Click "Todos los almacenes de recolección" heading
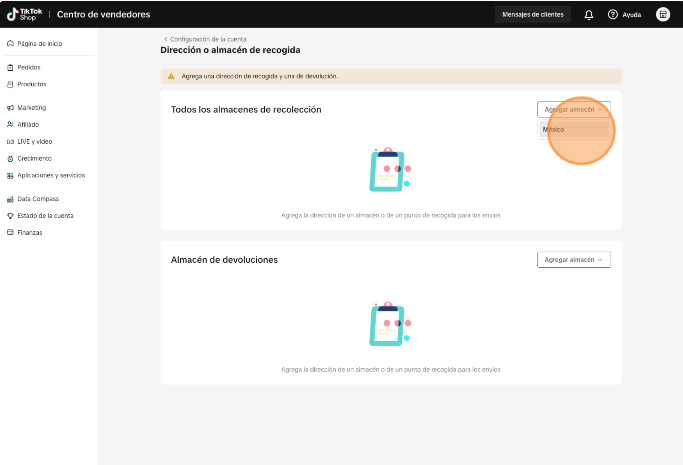The image size is (683, 465). click(x=246, y=110)
